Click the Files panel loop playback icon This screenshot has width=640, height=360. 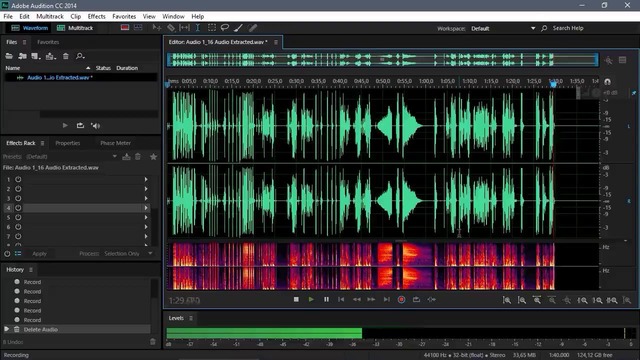click(x=80, y=125)
